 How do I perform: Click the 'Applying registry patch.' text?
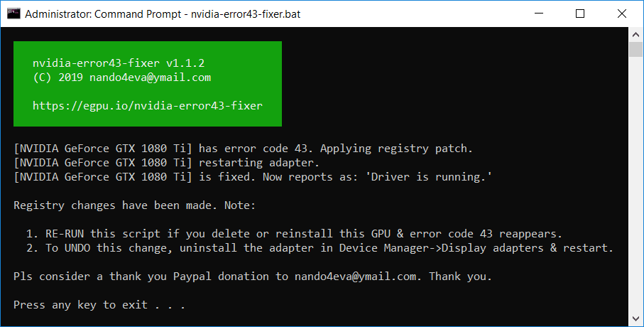click(x=396, y=149)
